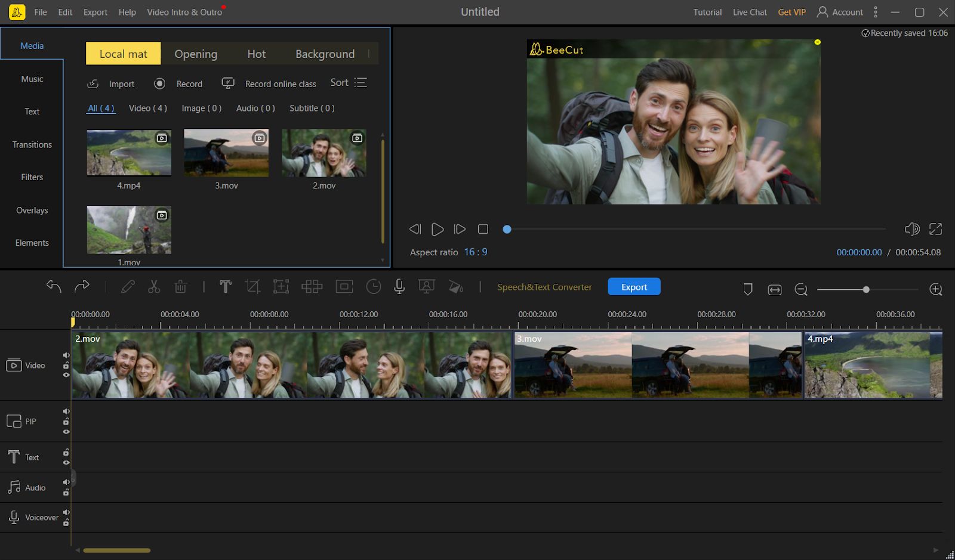Toggle the PIP track lock
Viewport: 955px width, 560px height.
click(66, 422)
